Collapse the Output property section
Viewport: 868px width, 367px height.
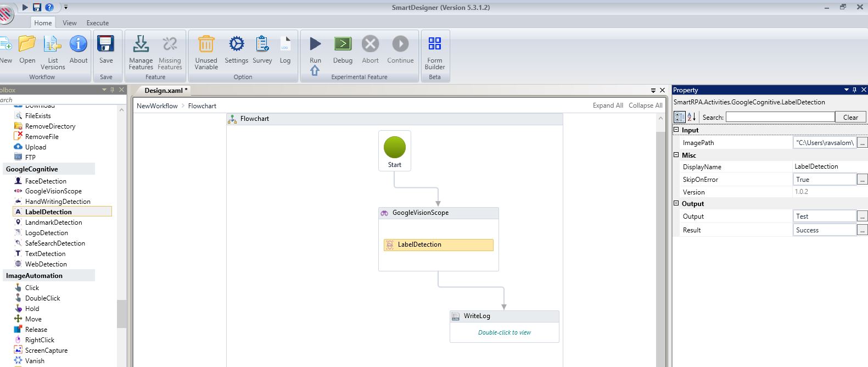click(x=676, y=204)
